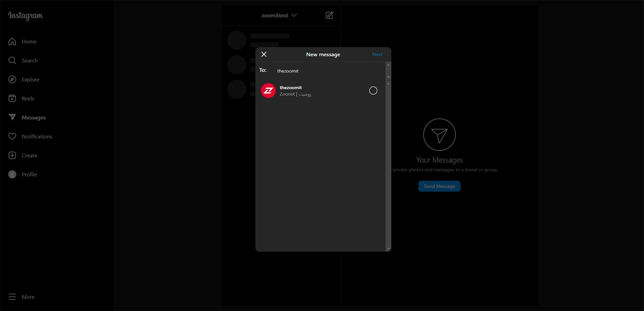Click the To field scrollbar up arrow
Screen dimensions: 644x311
click(x=388, y=64)
